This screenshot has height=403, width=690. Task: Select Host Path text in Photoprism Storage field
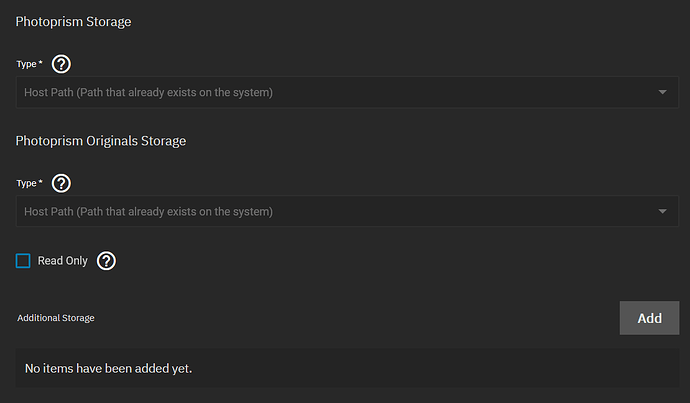[148, 92]
